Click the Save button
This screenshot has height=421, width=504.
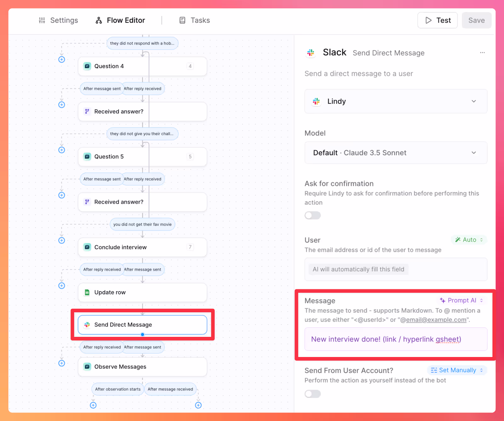tap(477, 20)
